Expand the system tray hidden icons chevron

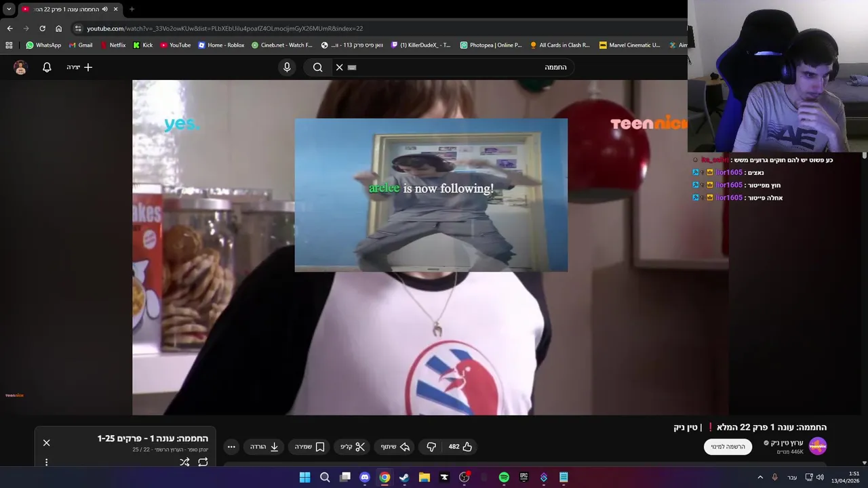coord(761,477)
